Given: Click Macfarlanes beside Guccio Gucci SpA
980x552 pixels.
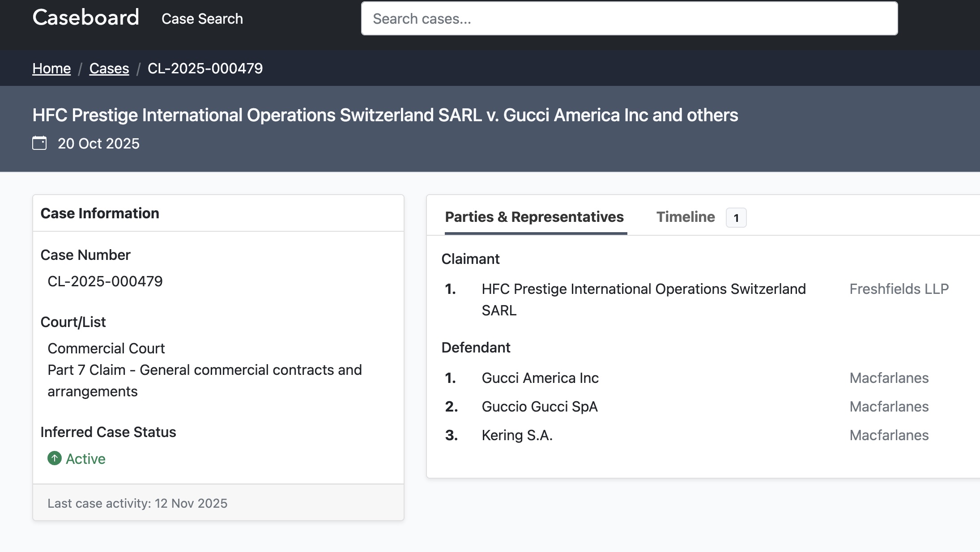Looking at the screenshot, I should 889,407.
